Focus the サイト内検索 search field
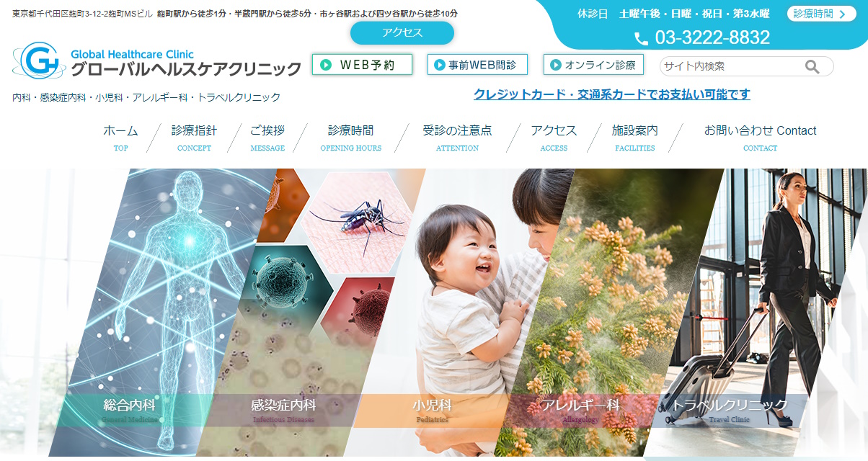Viewport: 868px width, 461px height. point(732,66)
